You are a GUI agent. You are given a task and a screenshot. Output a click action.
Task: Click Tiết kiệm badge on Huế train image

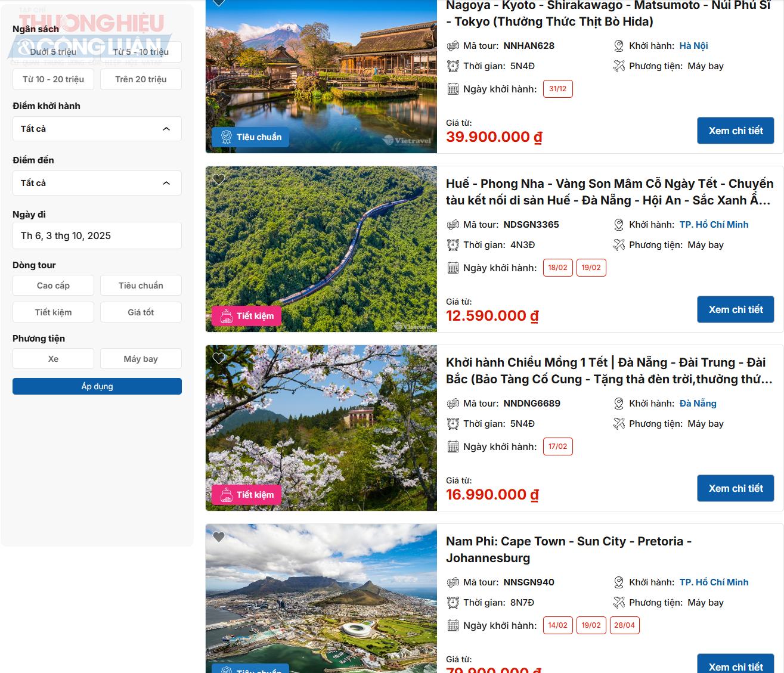point(246,316)
